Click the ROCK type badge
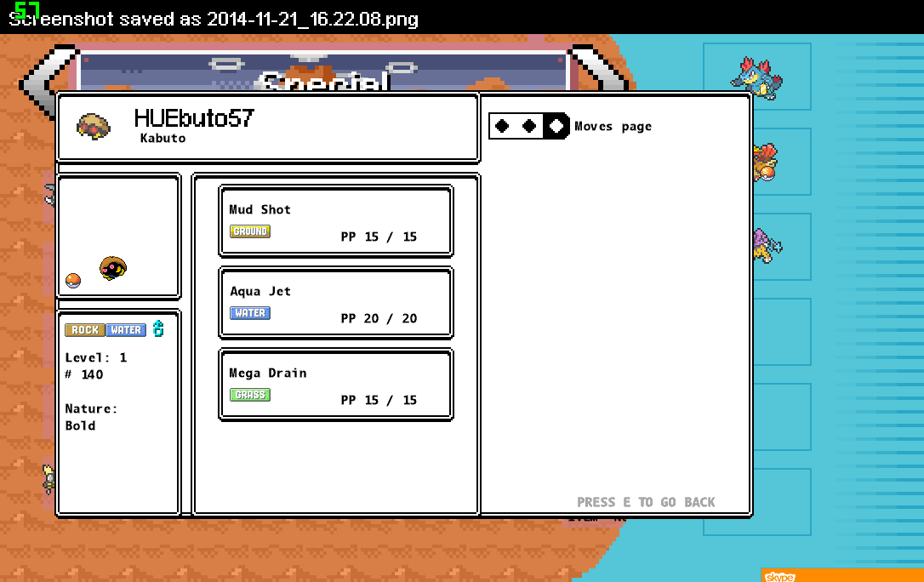The height and width of the screenshot is (582, 924). (85, 330)
